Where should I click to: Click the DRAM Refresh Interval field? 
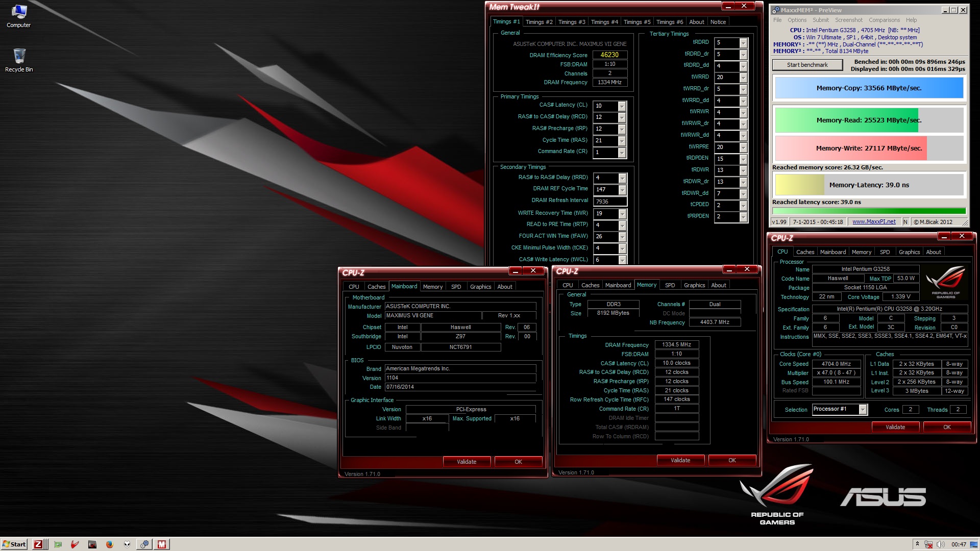click(610, 202)
